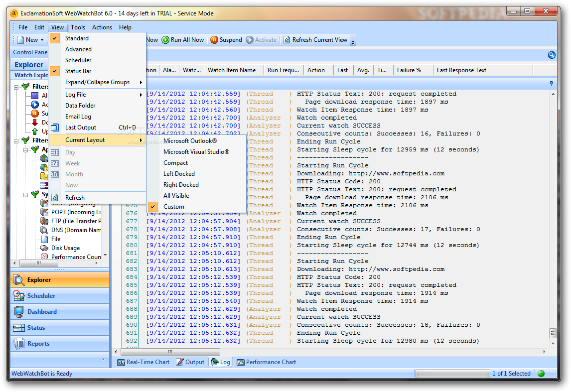Click the Run All Now green icon

click(x=165, y=40)
